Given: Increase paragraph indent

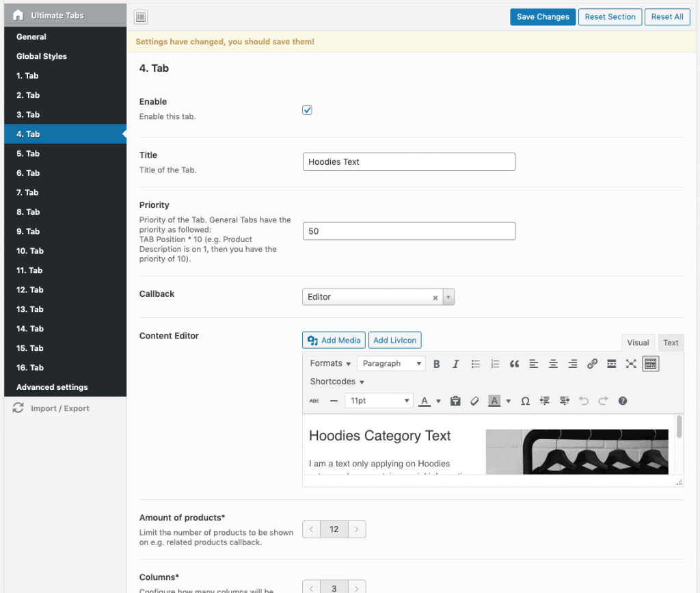Looking at the screenshot, I should [564, 401].
